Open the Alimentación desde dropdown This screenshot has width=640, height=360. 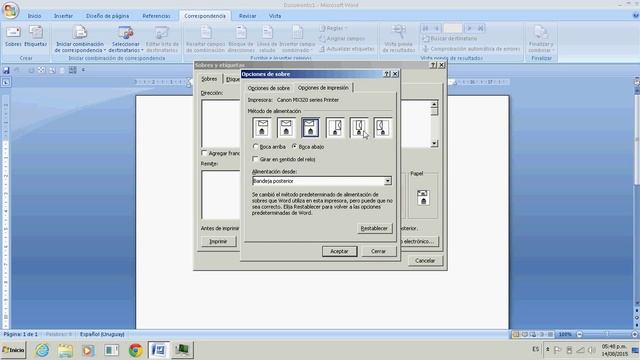(x=387, y=181)
